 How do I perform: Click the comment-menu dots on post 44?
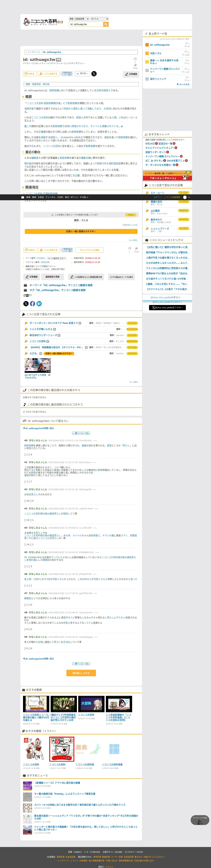point(95,528)
